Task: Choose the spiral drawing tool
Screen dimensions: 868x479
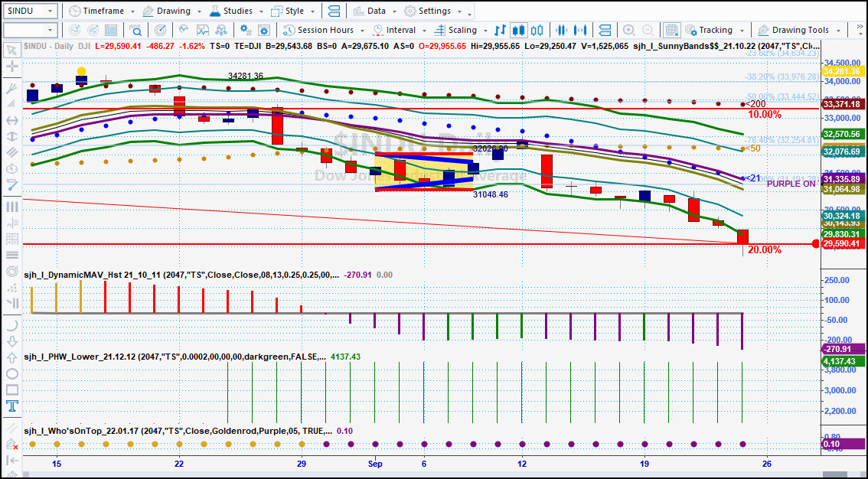Action: tap(11, 272)
